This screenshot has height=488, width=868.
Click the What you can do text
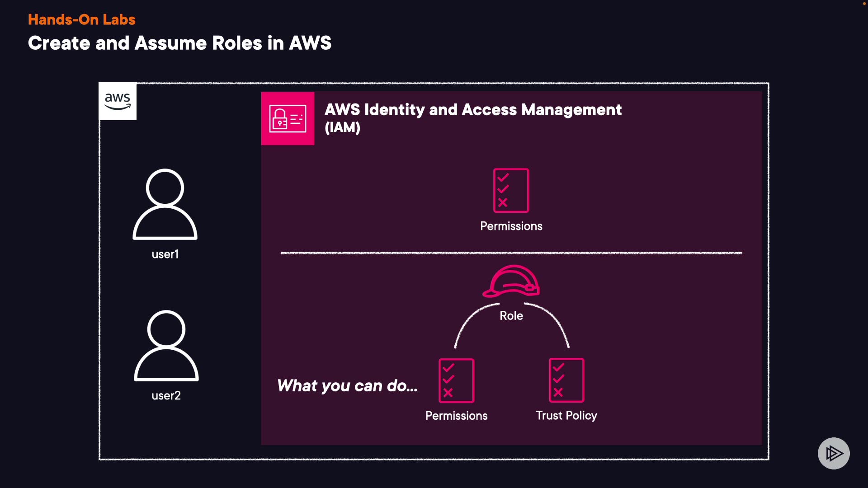pos(347,386)
